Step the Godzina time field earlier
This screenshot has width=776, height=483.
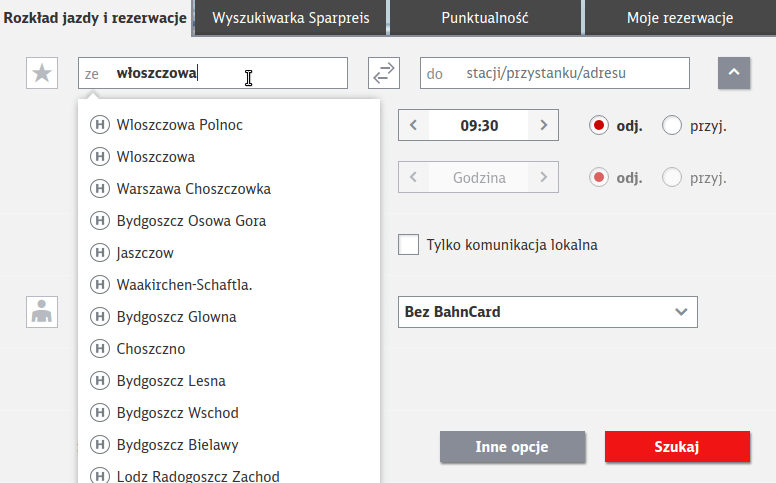click(x=414, y=177)
